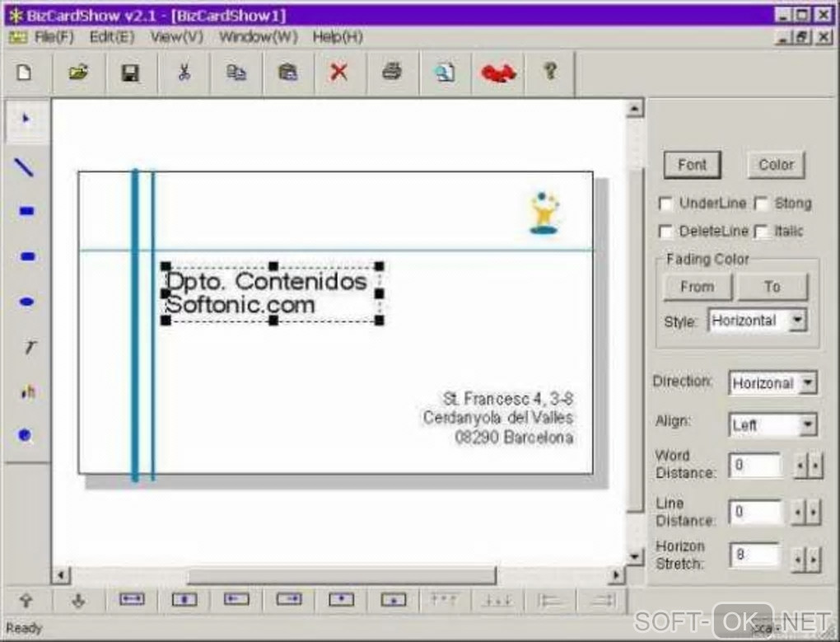Click the Fading Color To button
This screenshot has width=840, height=642.
pos(772,287)
